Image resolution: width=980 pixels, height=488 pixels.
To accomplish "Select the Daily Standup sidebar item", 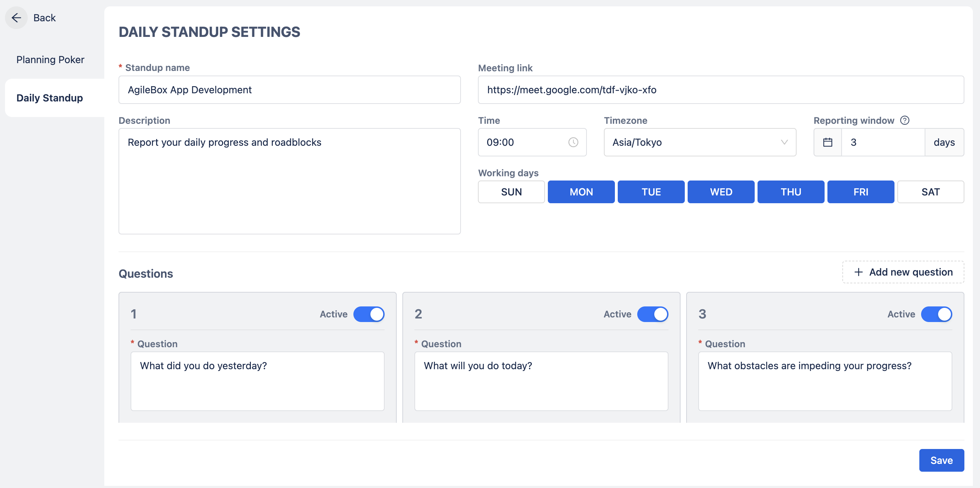I will pos(49,98).
